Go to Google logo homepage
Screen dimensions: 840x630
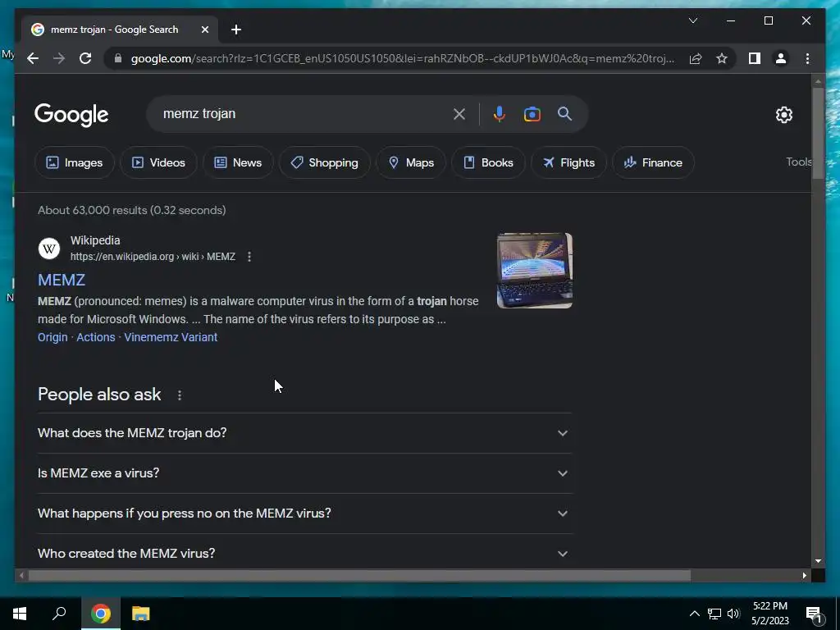71,114
